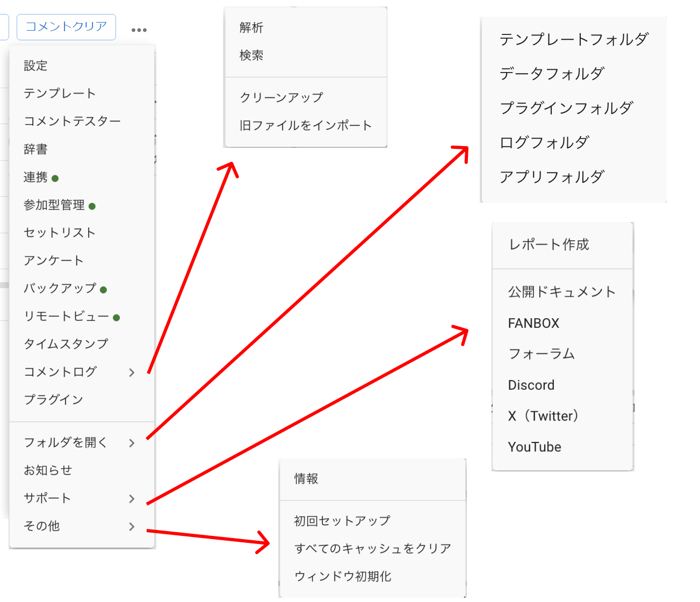Open コメントテスター menu entry
This screenshot has height=602, width=700.
point(72,121)
